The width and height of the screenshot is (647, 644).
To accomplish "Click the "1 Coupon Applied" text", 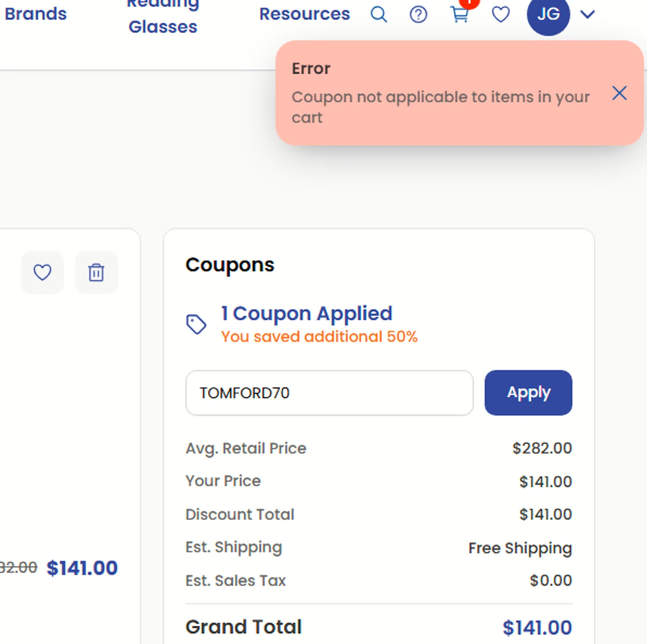I will [306, 313].
